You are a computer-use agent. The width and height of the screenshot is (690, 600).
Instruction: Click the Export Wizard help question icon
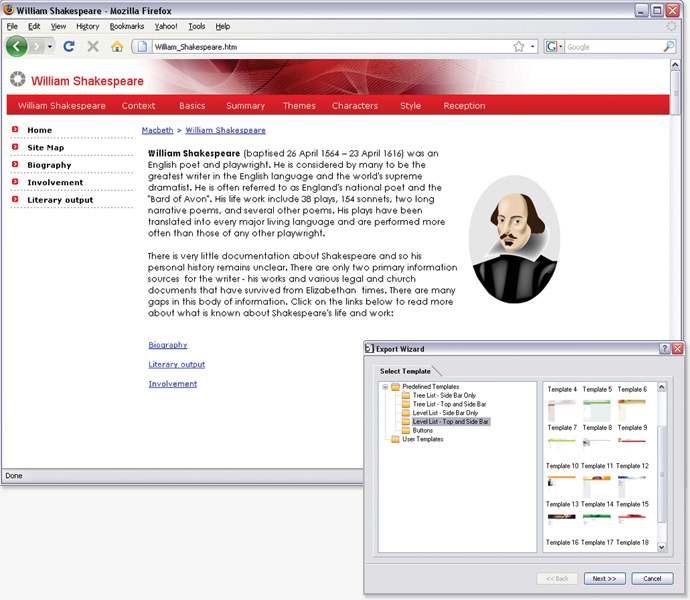point(665,349)
